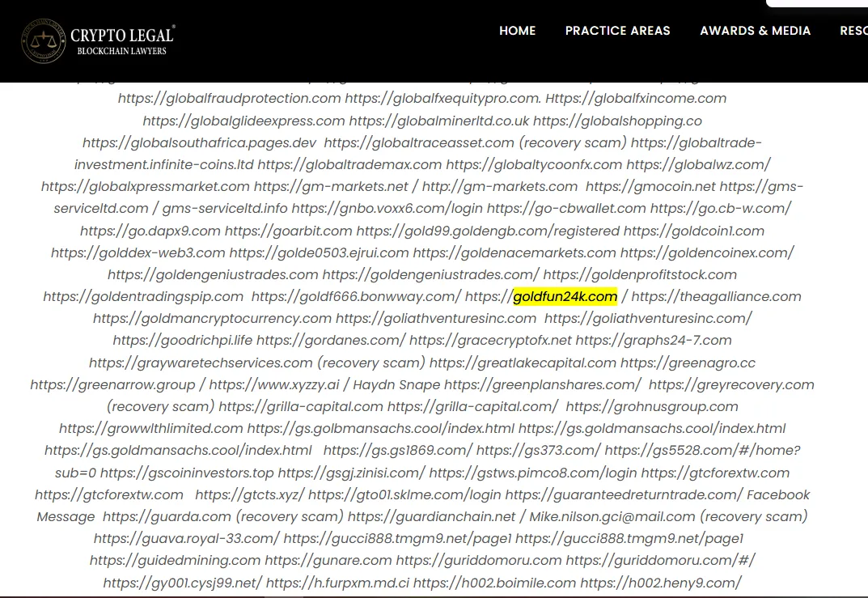Click https://gmocoin.net entry
Image resolution: width=868 pixels, height=598 pixels.
[x=650, y=187]
